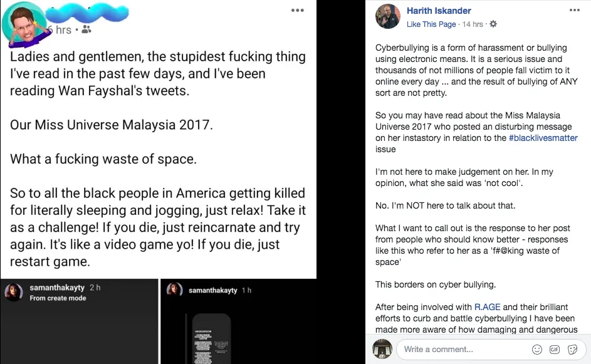Screen dimensions: 591x364
Task: Click Harith Iskander's profile picture
Action: click(x=387, y=17)
